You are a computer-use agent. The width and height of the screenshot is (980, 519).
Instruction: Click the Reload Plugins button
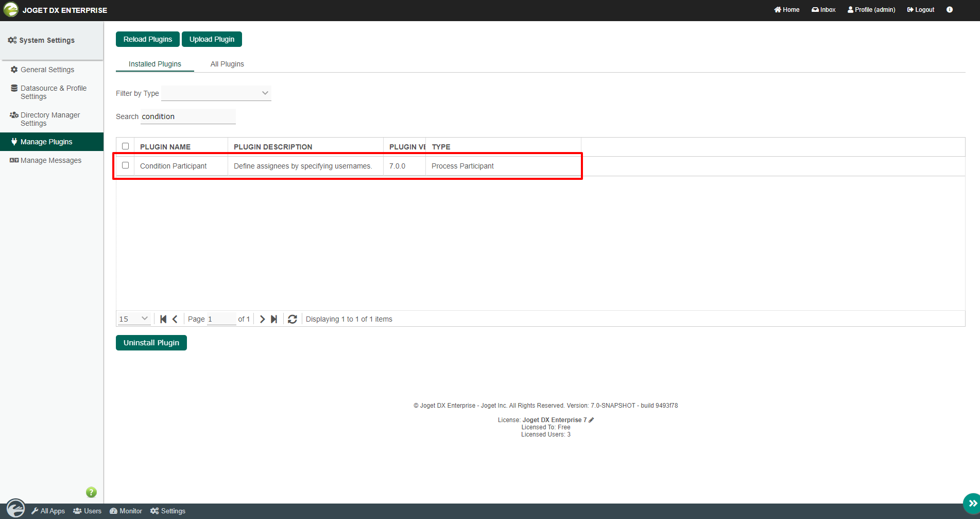tap(148, 39)
